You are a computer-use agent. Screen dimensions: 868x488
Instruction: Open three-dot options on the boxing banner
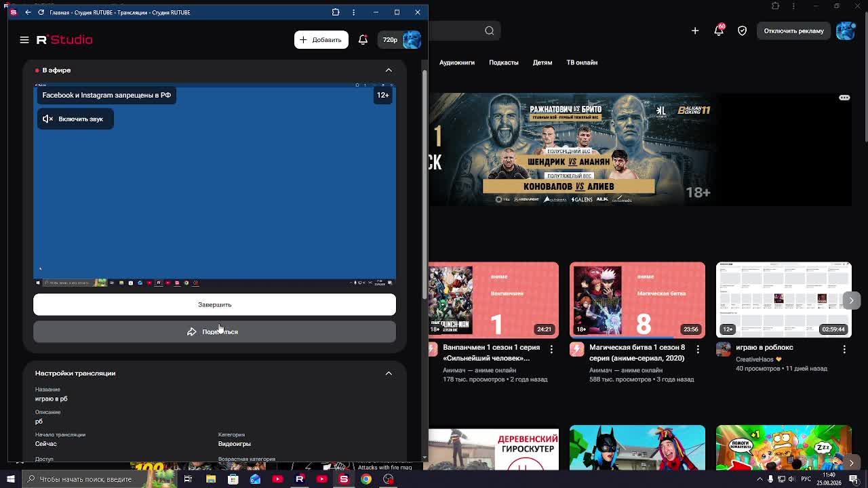pyautogui.click(x=844, y=98)
